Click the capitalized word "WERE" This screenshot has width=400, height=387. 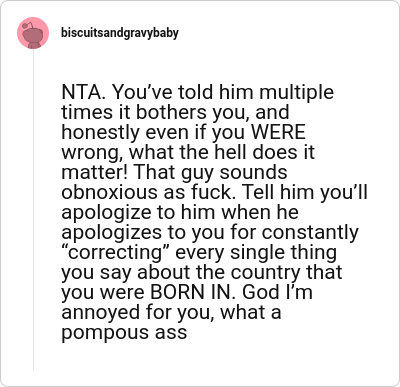coord(278,132)
